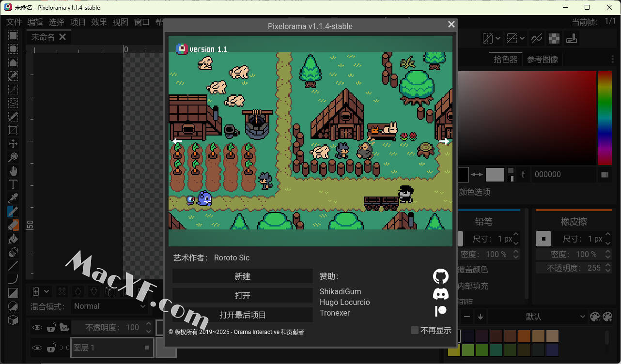Screen dimensions: 621x364
Task: Open the 文件 menu
Action: coord(15,22)
